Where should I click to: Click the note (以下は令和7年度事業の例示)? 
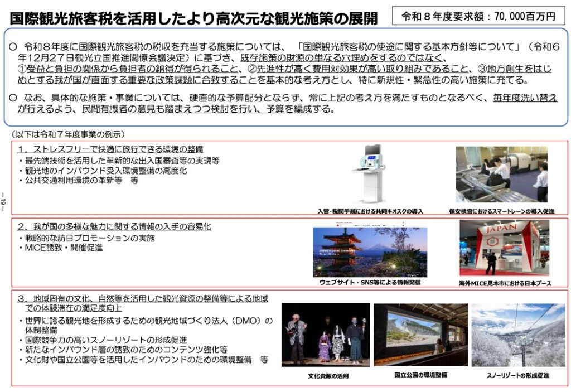tap(67, 134)
